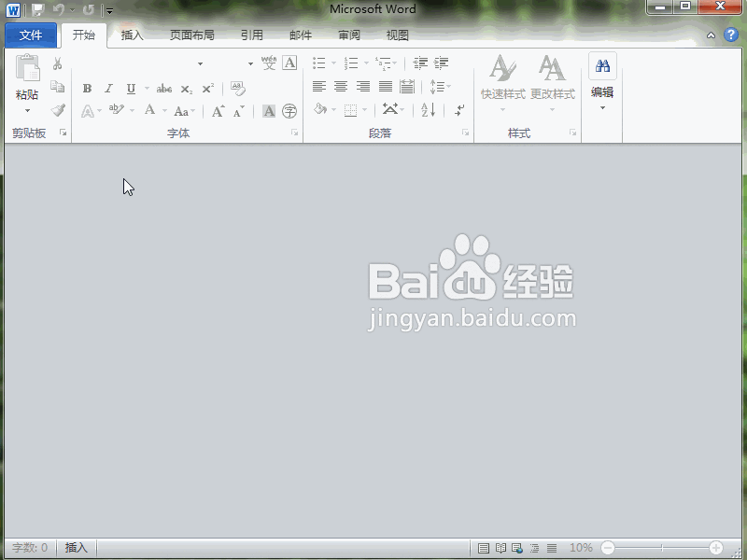
Task: Click the Save icon in Quick Access
Action: (38, 9)
